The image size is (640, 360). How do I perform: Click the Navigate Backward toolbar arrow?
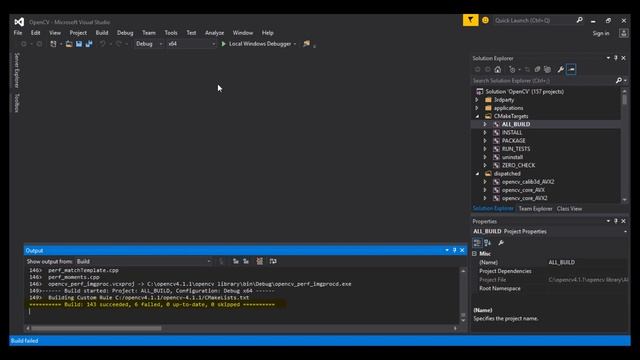click(24, 44)
